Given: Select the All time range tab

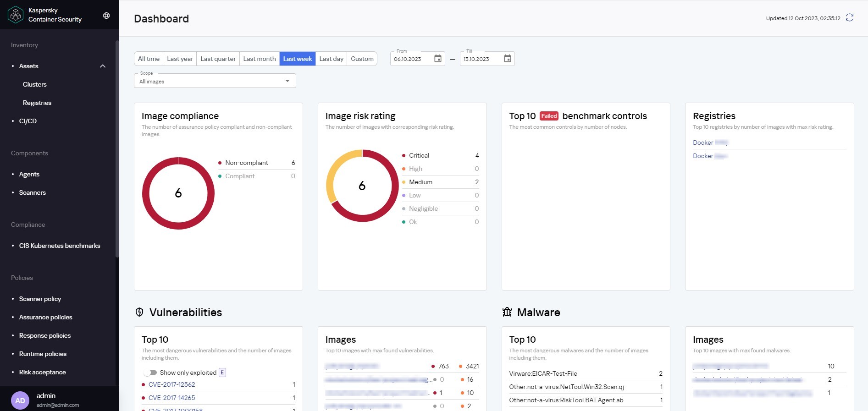Looking at the screenshot, I should click(x=149, y=59).
